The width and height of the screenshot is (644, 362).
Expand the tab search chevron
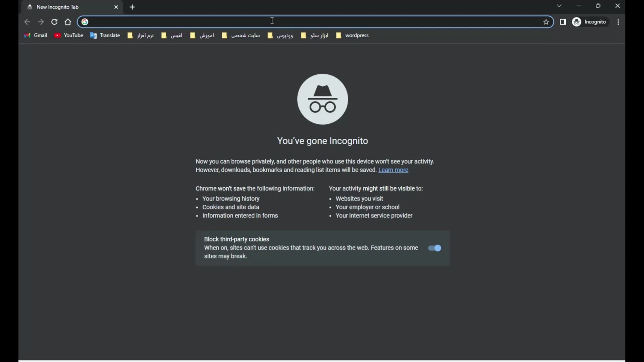pos(559,6)
